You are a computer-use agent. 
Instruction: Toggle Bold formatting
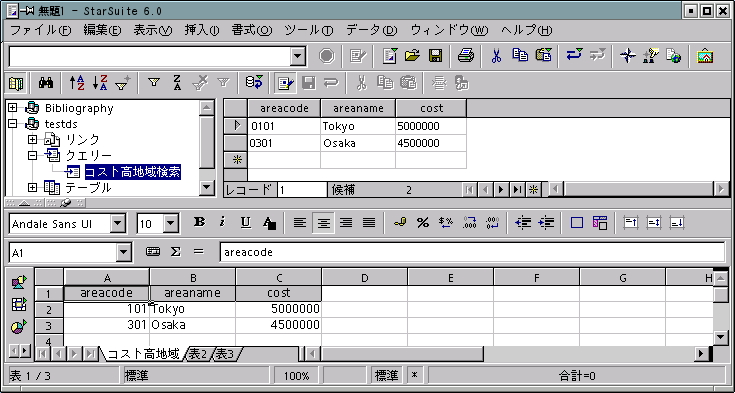pyautogui.click(x=199, y=223)
